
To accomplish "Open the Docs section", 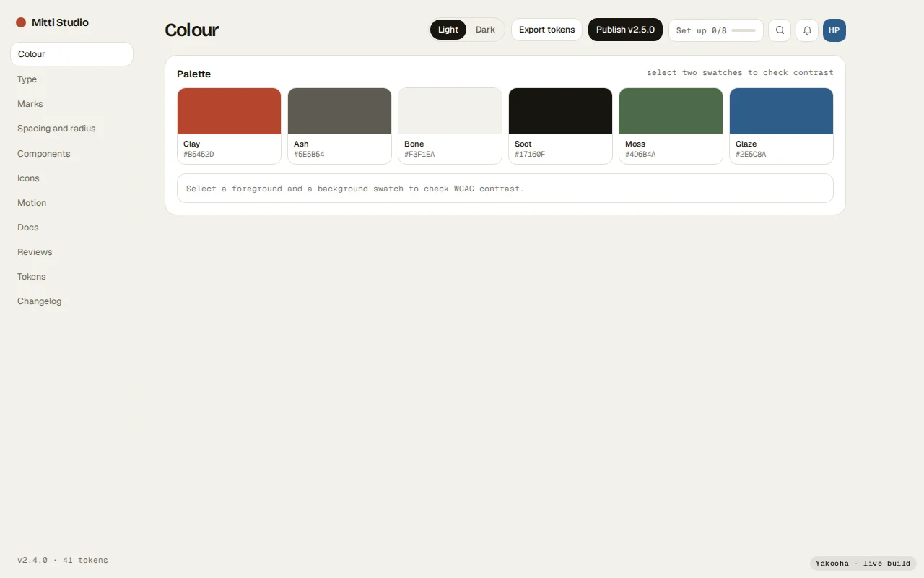I will point(71,228).
